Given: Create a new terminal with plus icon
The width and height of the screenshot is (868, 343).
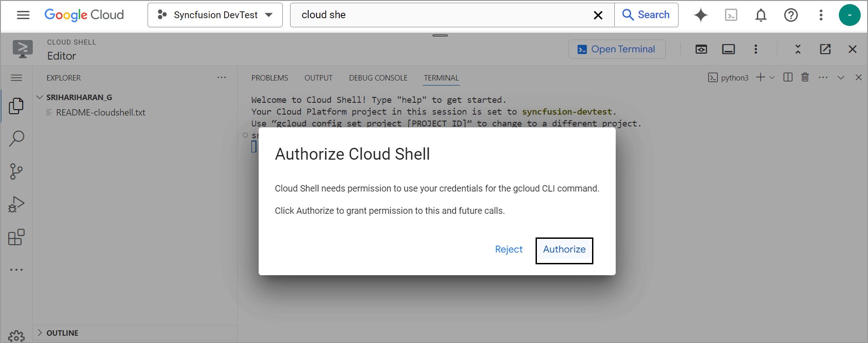Looking at the screenshot, I should [x=761, y=77].
